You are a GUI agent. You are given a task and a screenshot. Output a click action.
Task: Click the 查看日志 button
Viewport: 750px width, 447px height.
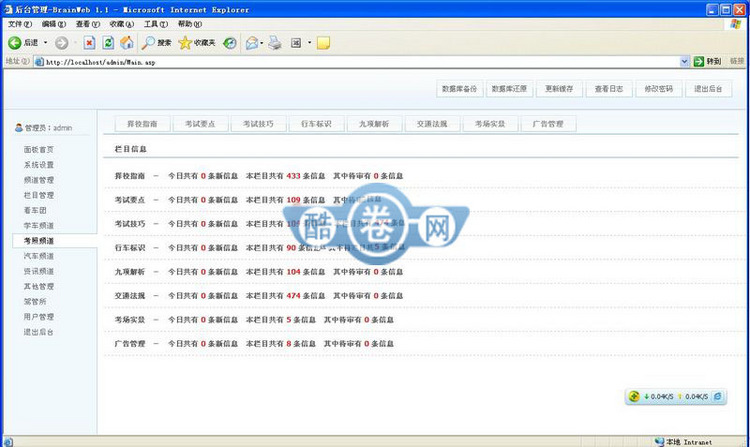point(609,89)
